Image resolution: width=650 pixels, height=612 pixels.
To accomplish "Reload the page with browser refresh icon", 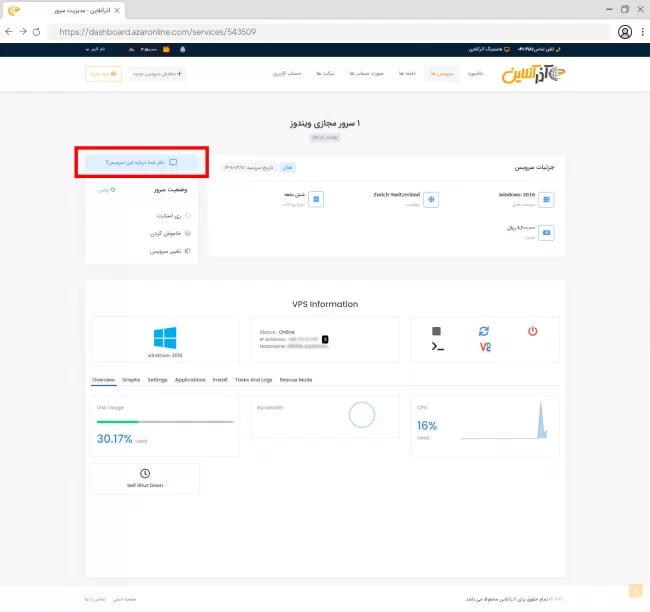I will (x=36, y=32).
